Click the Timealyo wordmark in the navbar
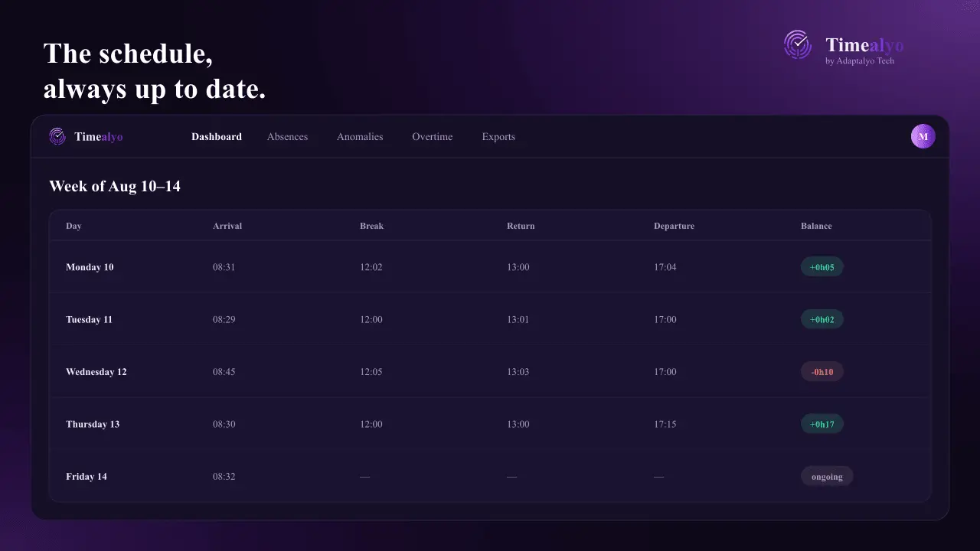 pyautogui.click(x=99, y=137)
